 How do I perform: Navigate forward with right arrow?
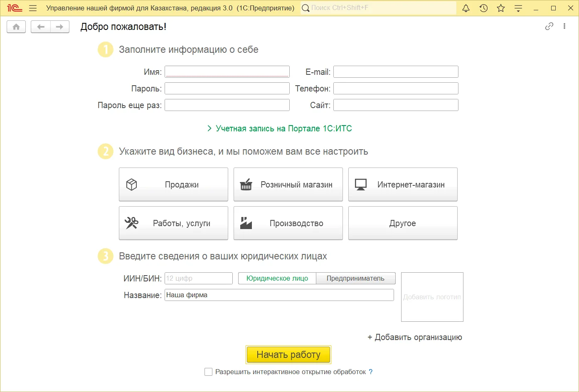[60, 27]
